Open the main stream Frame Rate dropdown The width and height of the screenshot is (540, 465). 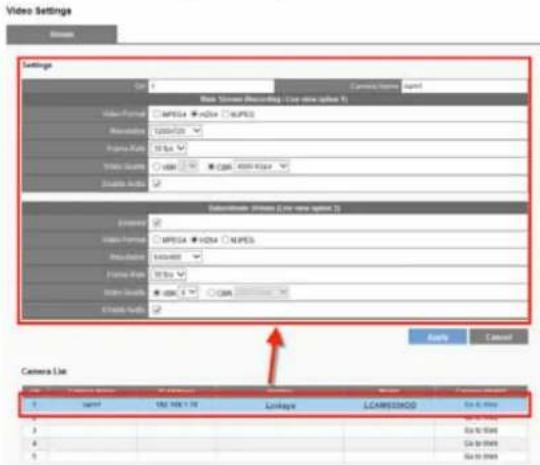168,148
